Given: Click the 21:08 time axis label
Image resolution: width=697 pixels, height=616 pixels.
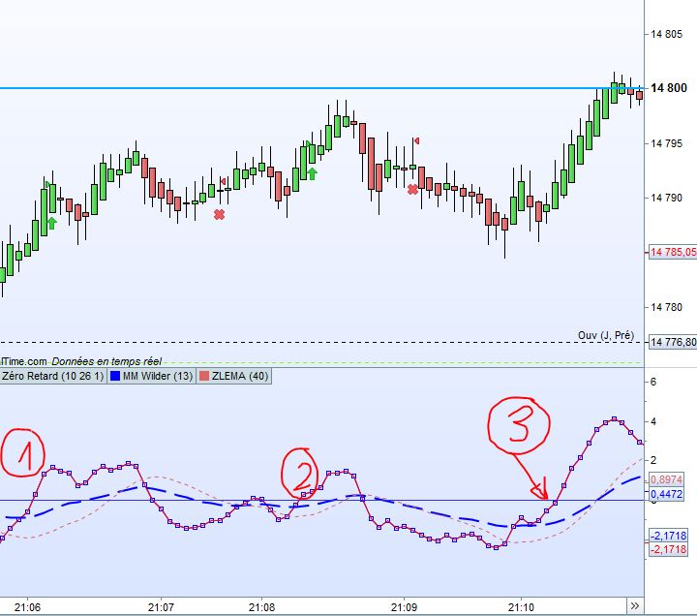Looking at the screenshot, I should pos(261,607).
